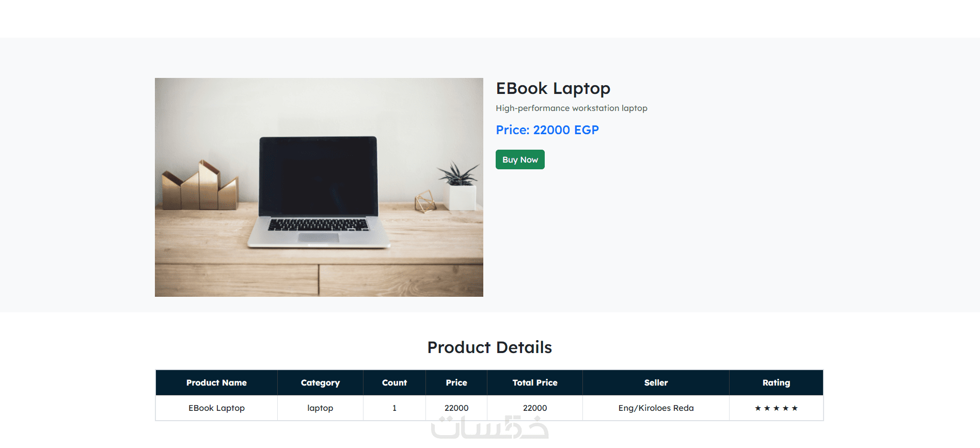Screen dimensions: 980x448
Task: Click the total price 22000 cell
Action: (535, 408)
